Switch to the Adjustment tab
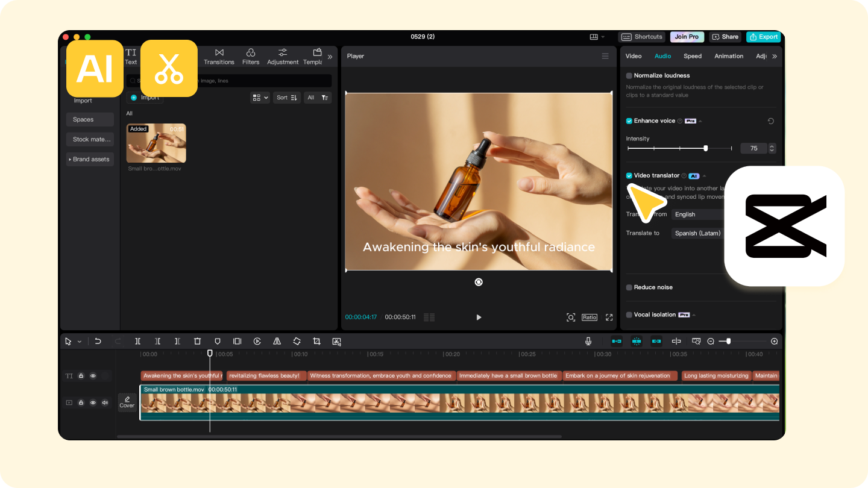868x488 pixels. pyautogui.click(x=283, y=57)
